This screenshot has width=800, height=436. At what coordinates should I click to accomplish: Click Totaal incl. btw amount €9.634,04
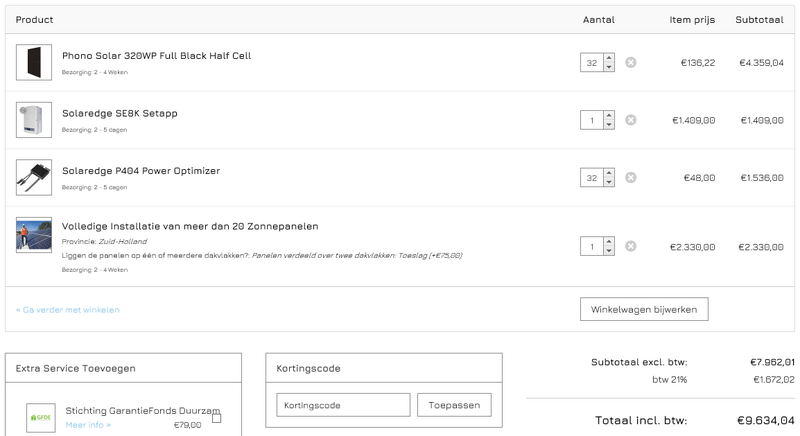tap(765, 421)
